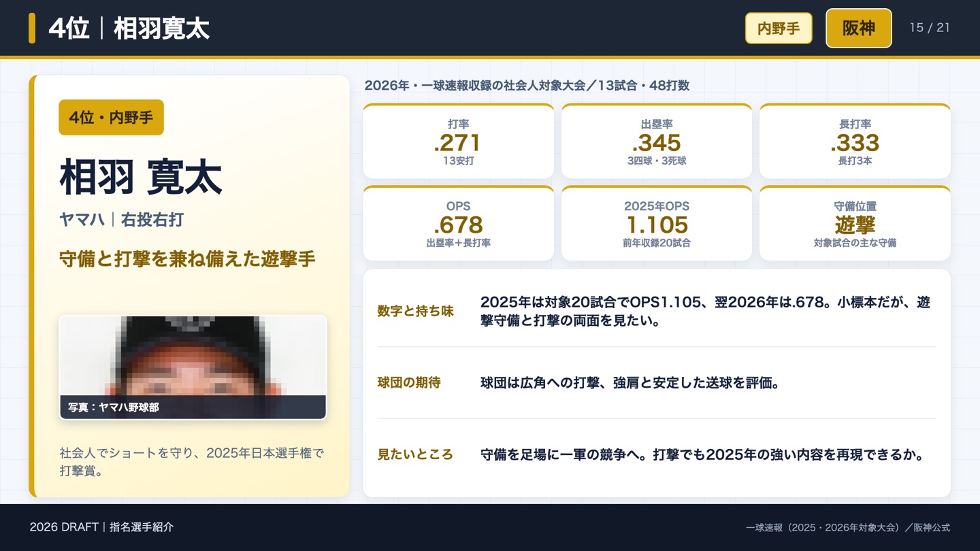The image size is (980, 551).
Task: Click the footer source credit 一球速報
Action: pyautogui.click(x=848, y=527)
